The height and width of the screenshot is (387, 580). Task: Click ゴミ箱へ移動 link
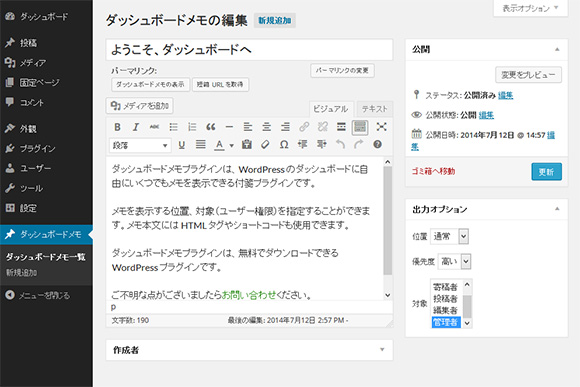pos(433,171)
